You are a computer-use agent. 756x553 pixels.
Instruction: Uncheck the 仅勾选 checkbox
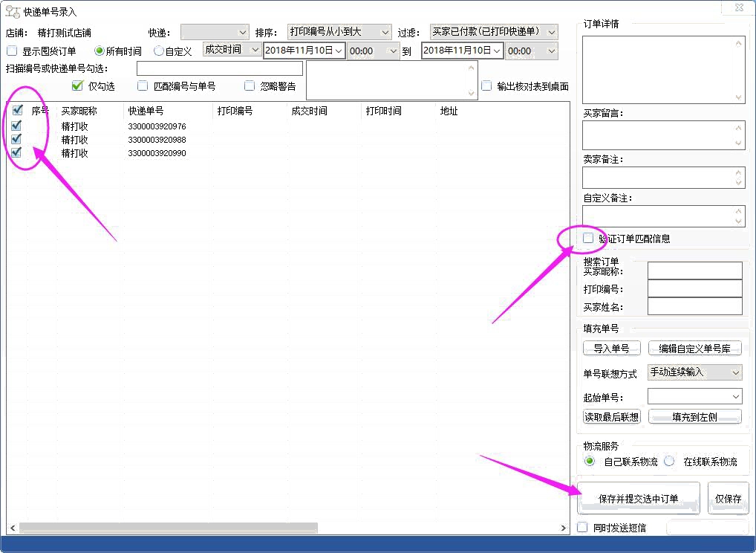[x=77, y=85]
